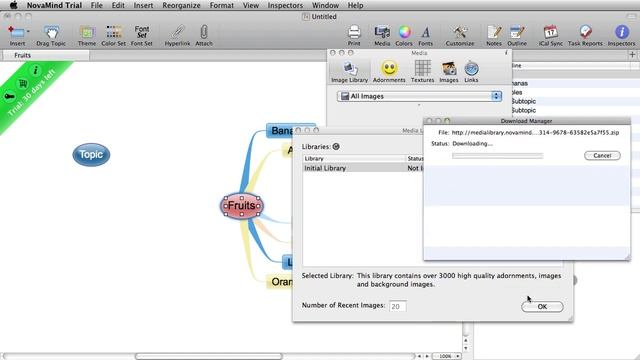Click the shopping cart icon on trial banner

(23, 84)
